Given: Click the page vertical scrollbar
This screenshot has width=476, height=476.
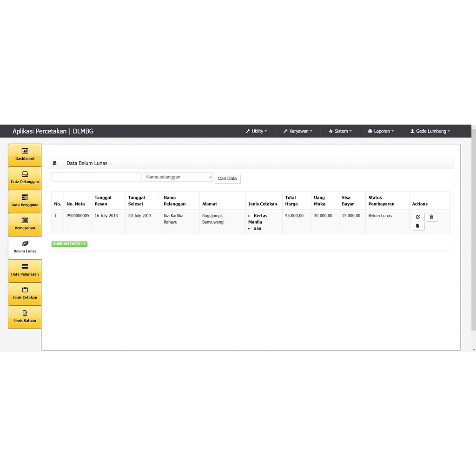Looking at the screenshot, I should click(x=474, y=230).
